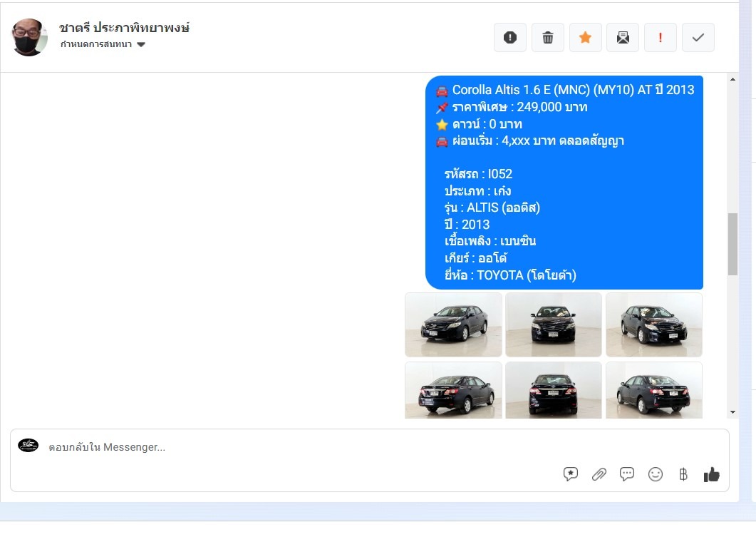Click the page avatar beside reply box
Image resolution: width=756 pixels, height=542 pixels.
click(28, 445)
